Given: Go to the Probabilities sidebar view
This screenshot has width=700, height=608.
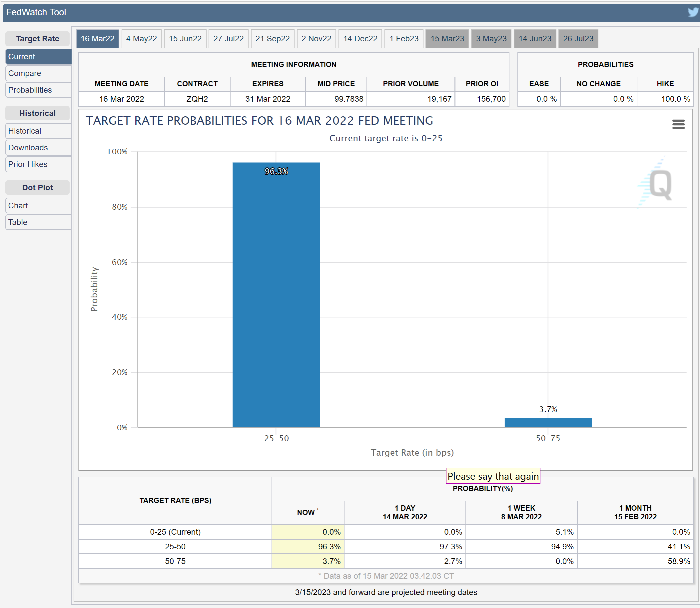Looking at the screenshot, I should [38, 90].
